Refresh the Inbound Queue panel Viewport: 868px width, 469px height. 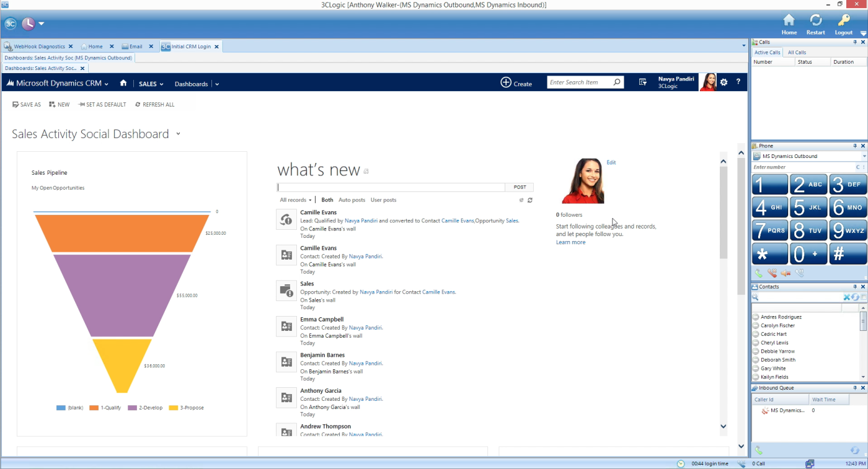(855, 450)
